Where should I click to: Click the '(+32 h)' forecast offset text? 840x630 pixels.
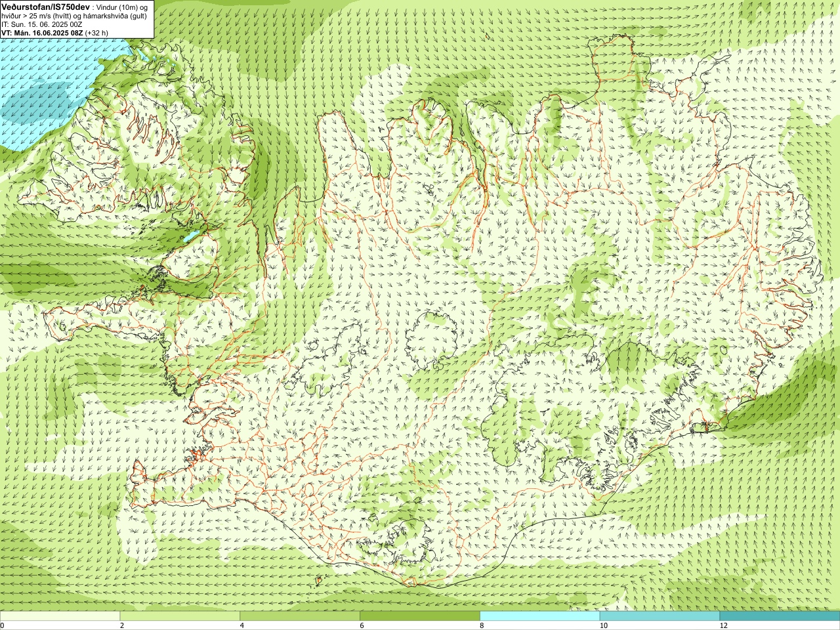(96, 32)
